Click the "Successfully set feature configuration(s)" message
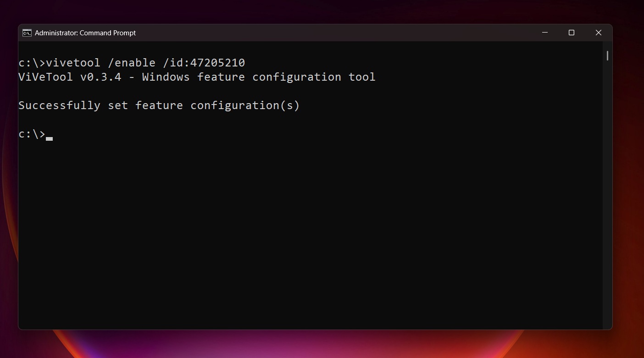The image size is (644, 358). [x=159, y=105]
